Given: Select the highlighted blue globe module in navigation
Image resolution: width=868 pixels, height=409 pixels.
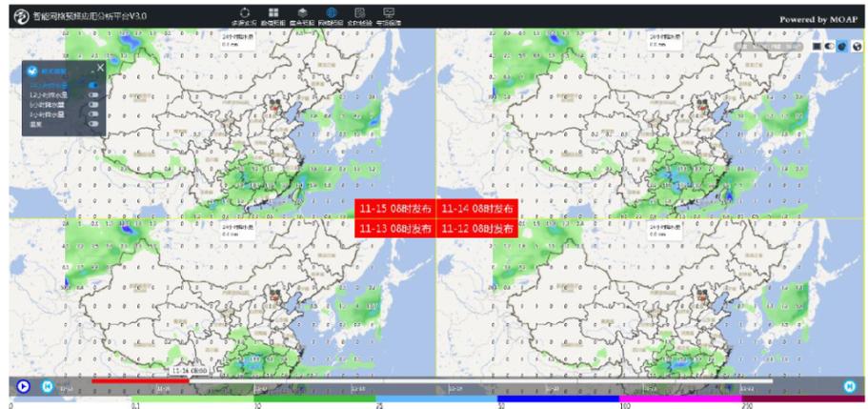Looking at the screenshot, I should click(331, 16).
